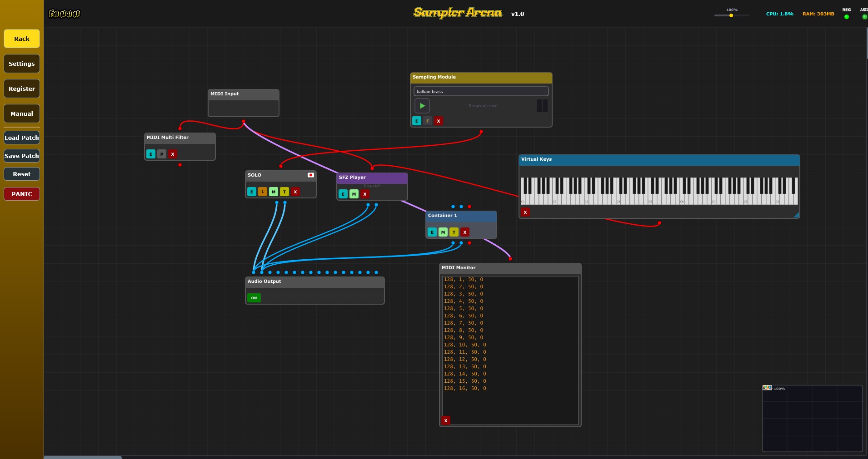
Task: Open editor for Container 1 via E icon
Action: click(432, 232)
